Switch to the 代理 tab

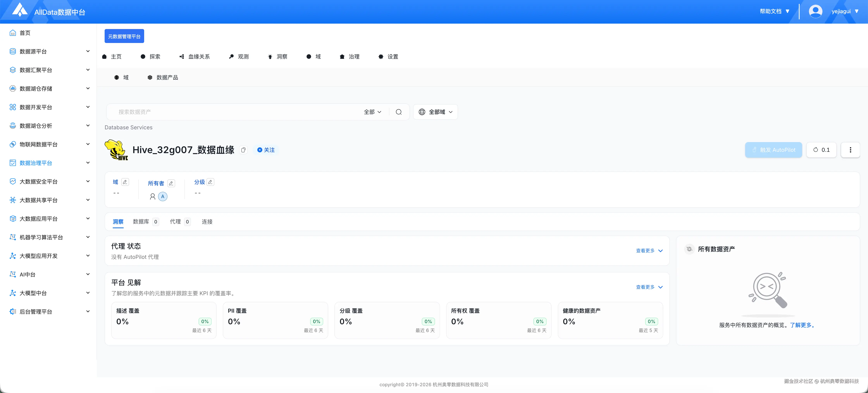point(180,222)
